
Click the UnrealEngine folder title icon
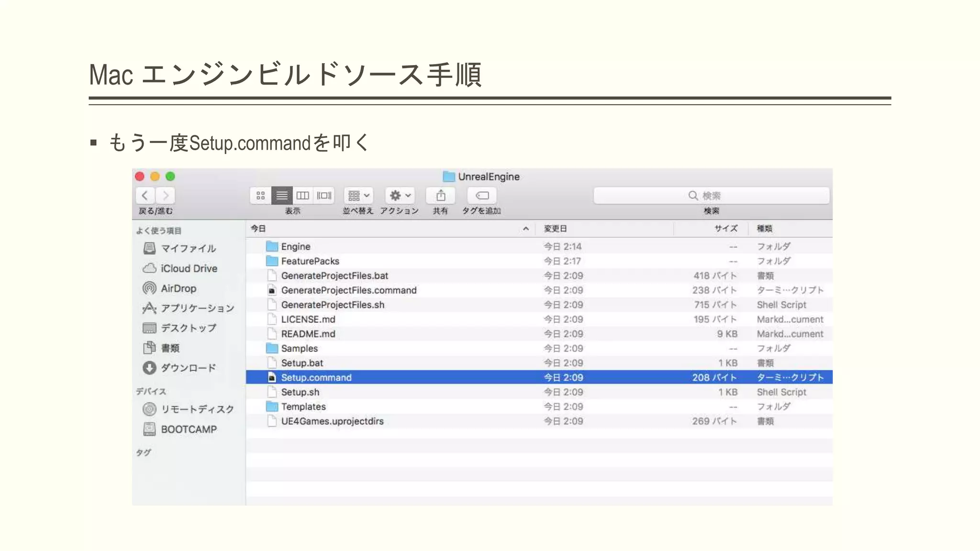coord(448,176)
